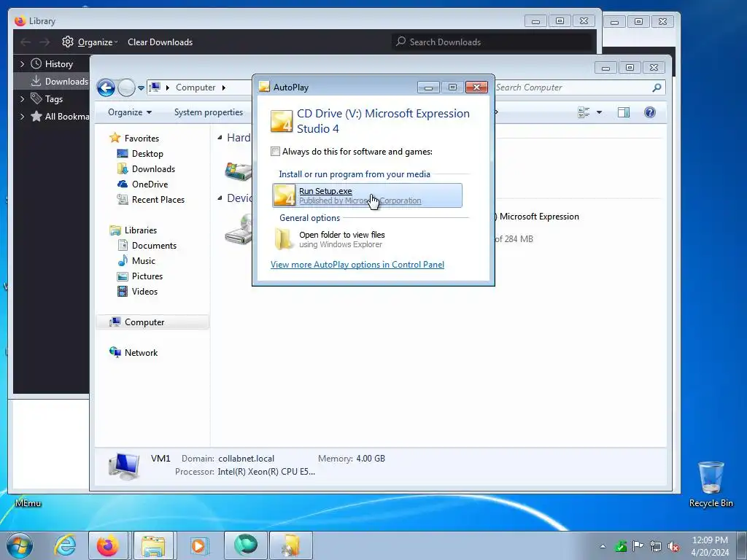The height and width of the screenshot is (560, 747).
Task: Select Favorites in navigation pane
Action: click(x=142, y=138)
